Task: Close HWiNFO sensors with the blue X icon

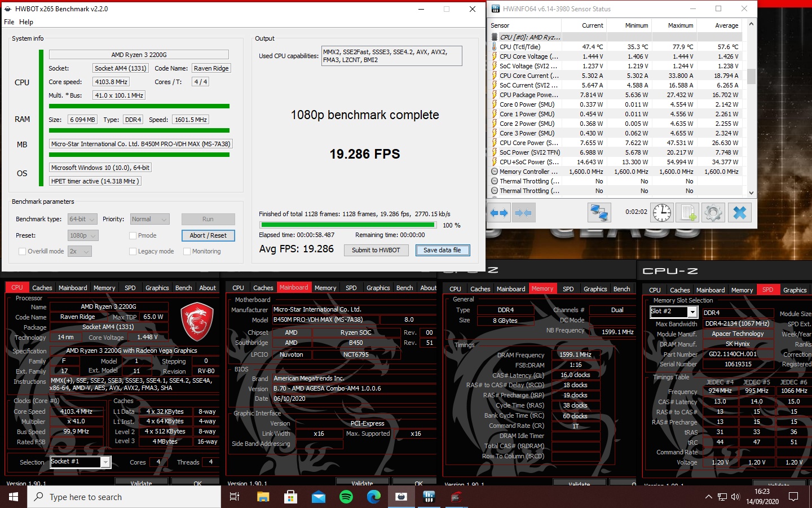Action: 740,213
